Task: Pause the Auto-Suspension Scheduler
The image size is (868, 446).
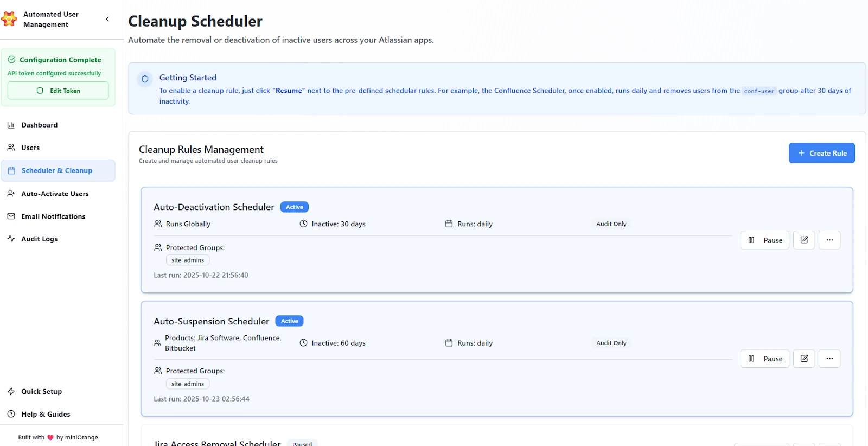Action: point(764,359)
